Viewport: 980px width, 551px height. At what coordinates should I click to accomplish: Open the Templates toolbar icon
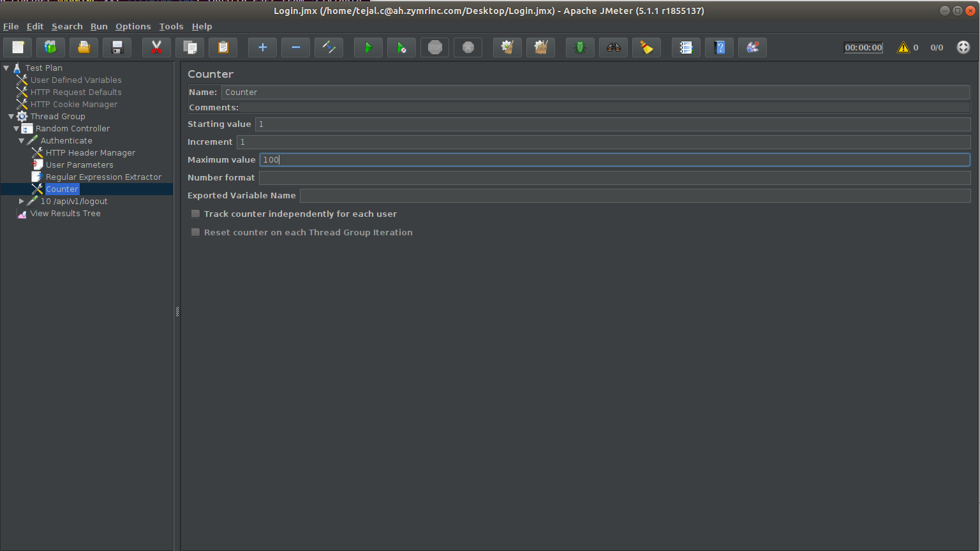(x=50, y=47)
